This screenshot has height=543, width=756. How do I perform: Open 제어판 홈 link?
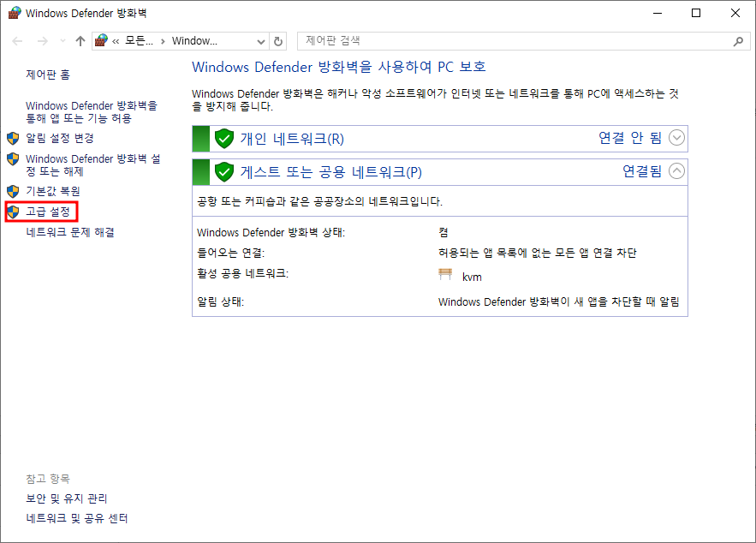pos(48,75)
